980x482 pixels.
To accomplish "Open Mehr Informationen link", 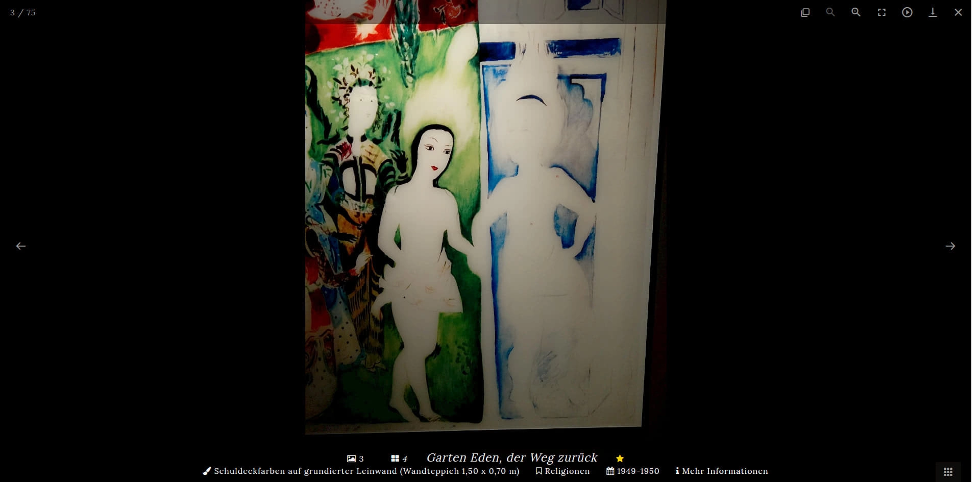I will click(721, 471).
